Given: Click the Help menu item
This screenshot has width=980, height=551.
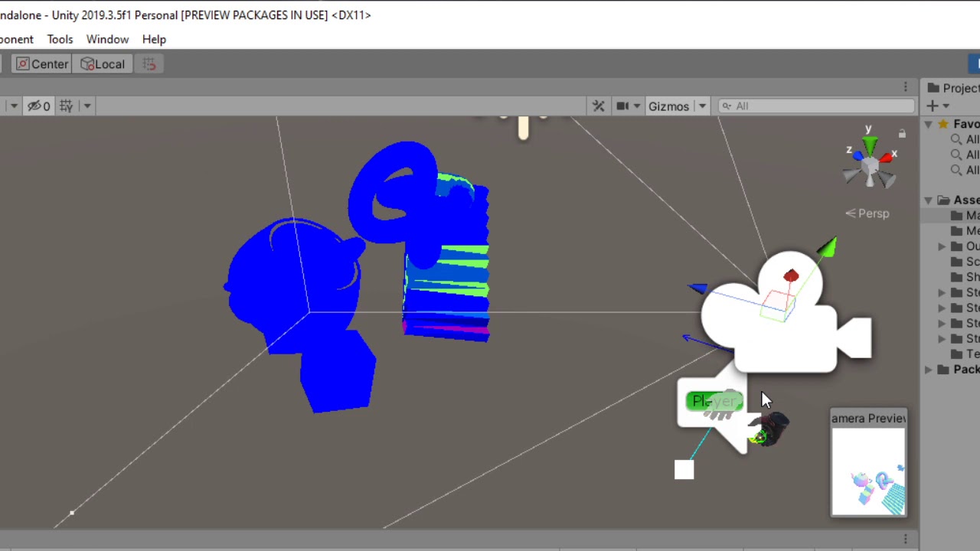Looking at the screenshot, I should point(153,39).
